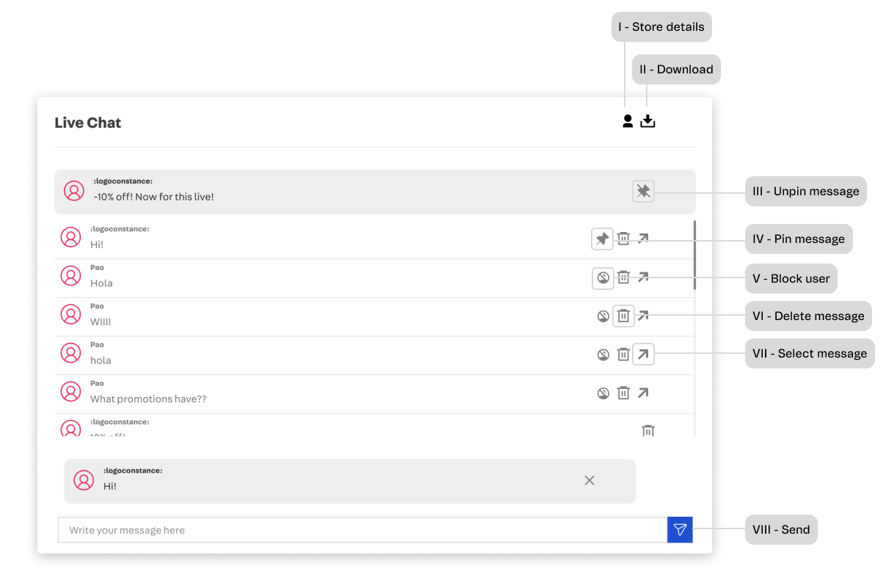Viewport: 889px width, 588px height.
Task: Delete the 'Hola' message
Action: 623,277
